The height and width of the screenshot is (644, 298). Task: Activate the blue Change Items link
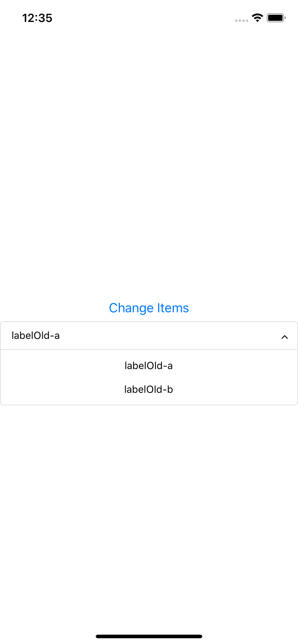coord(149,308)
